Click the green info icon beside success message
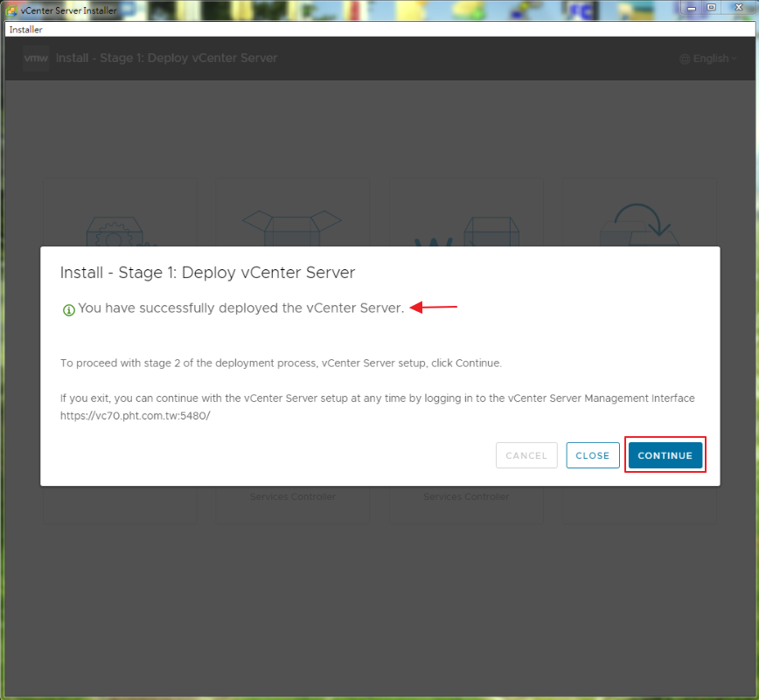 [69, 309]
